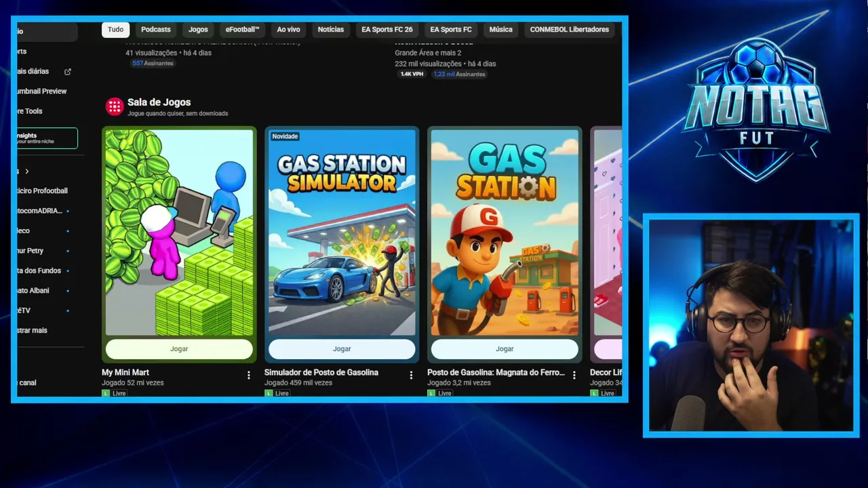Open the Profootball subscription in sidebar

[x=43, y=191]
